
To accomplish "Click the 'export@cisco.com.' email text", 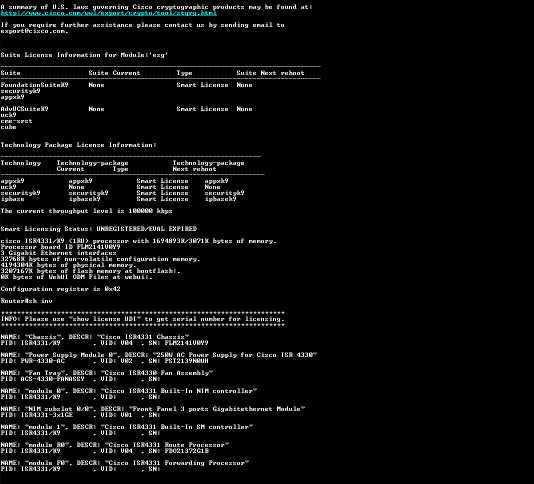I will point(34,31).
